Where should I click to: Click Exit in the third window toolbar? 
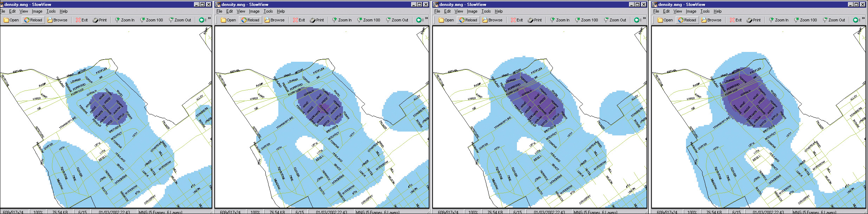tap(517, 20)
